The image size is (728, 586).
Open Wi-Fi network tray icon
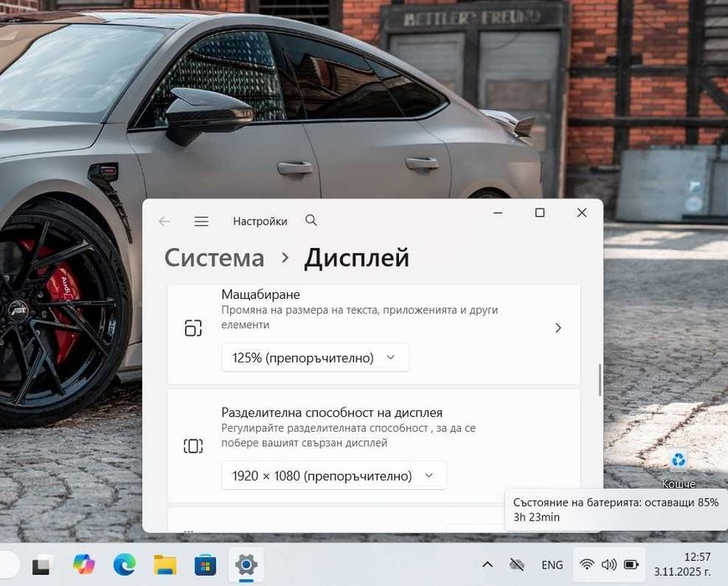click(587, 564)
